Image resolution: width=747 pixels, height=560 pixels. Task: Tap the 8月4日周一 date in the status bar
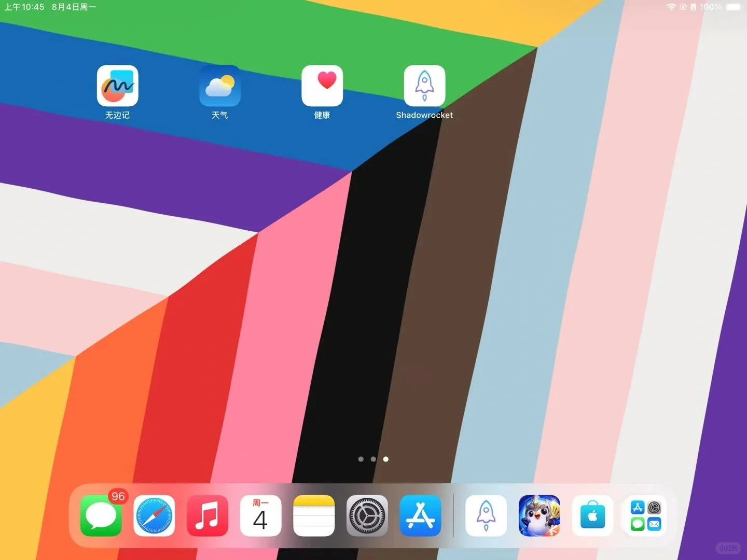(x=74, y=7)
